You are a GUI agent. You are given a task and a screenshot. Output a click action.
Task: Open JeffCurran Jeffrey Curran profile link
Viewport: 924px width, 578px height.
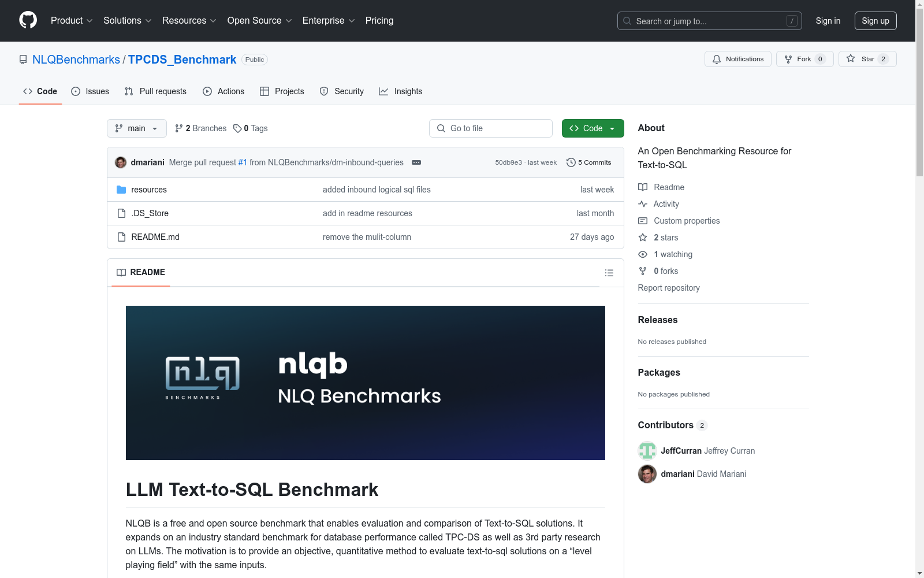(708, 451)
